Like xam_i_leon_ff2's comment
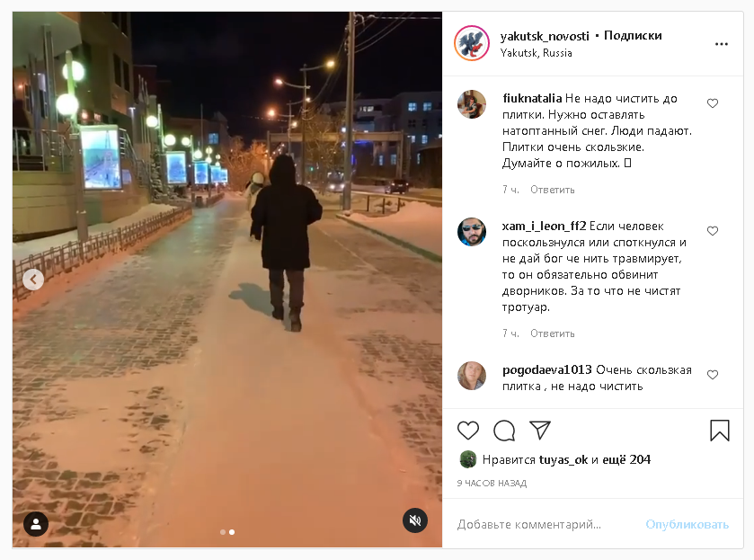This screenshot has width=754, height=560. click(x=713, y=230)
